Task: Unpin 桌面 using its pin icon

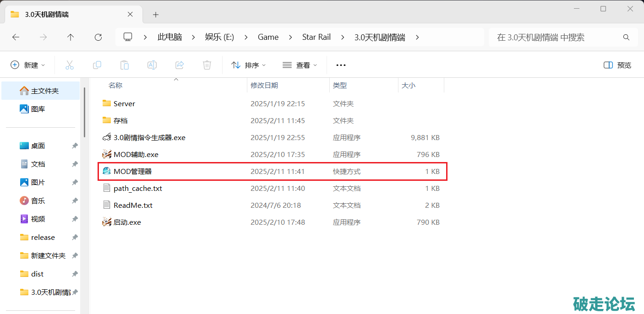Action: click(75, 146)
